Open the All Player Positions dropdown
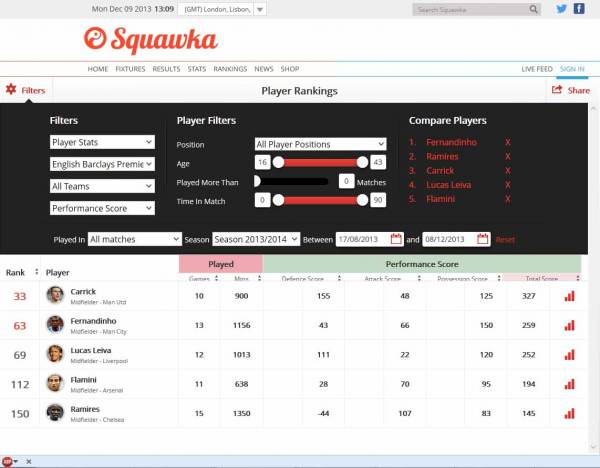Image resolution: width=600 pixels, height=468 pixels. coord(321,144)
